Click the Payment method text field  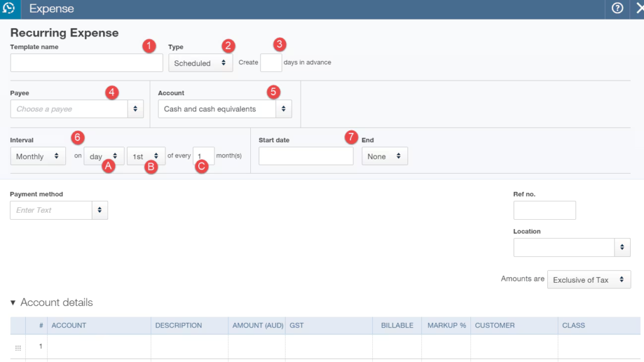point(51,210)
